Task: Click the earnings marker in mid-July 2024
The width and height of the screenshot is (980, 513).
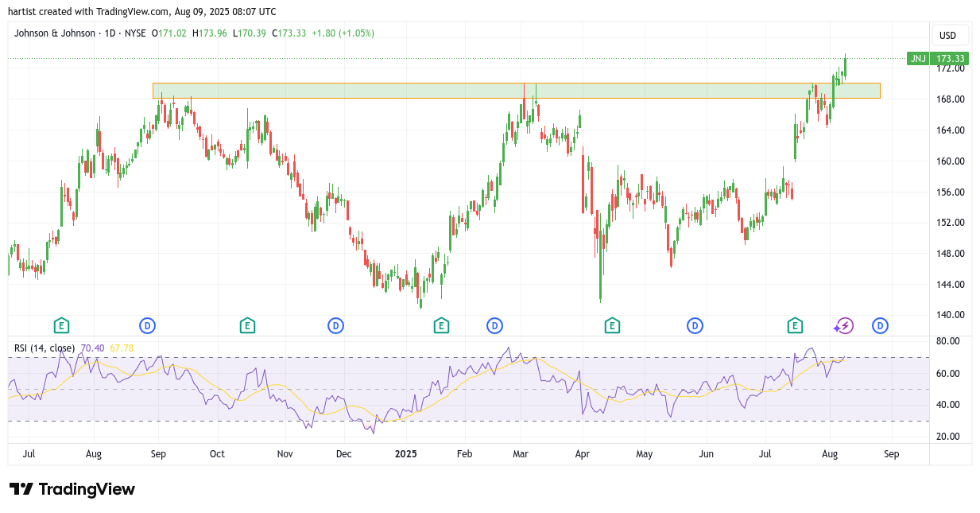Action: pyautogui.click(x=61, y=325)
